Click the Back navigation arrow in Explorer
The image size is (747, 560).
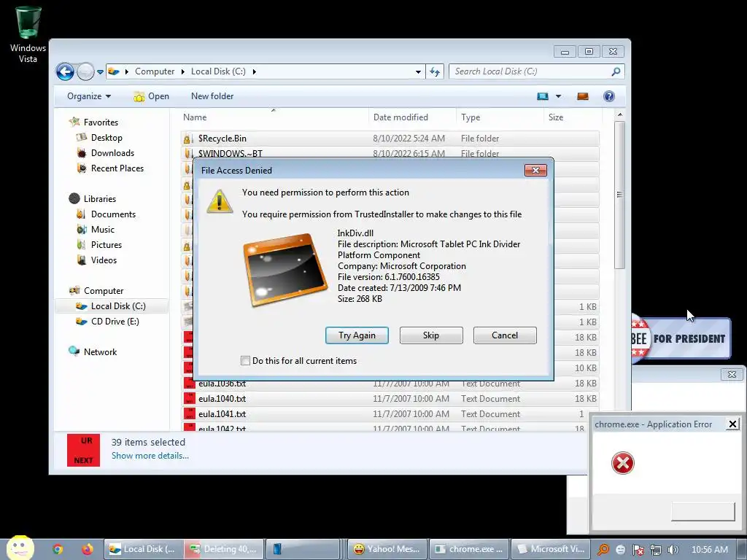pos(65,72)
